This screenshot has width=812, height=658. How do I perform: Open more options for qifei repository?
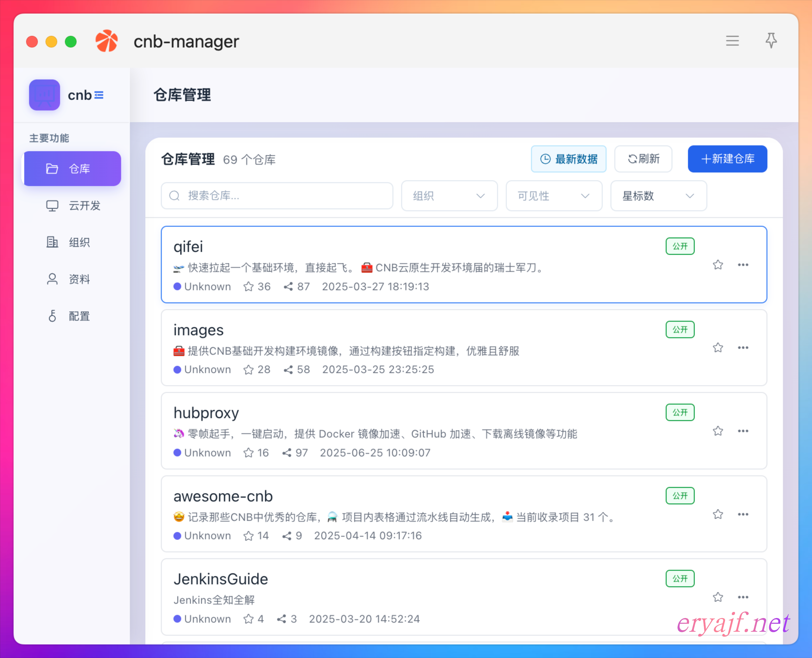[x=743, y=265]
